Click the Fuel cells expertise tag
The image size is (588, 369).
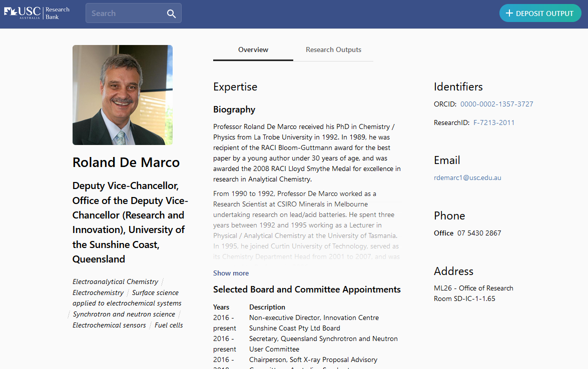pos(168,325)
